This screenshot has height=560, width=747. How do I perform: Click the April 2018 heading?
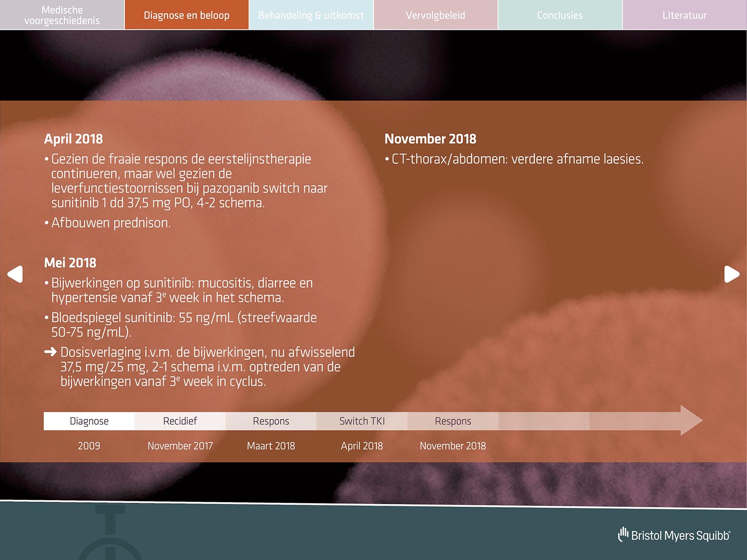point(74,139)
